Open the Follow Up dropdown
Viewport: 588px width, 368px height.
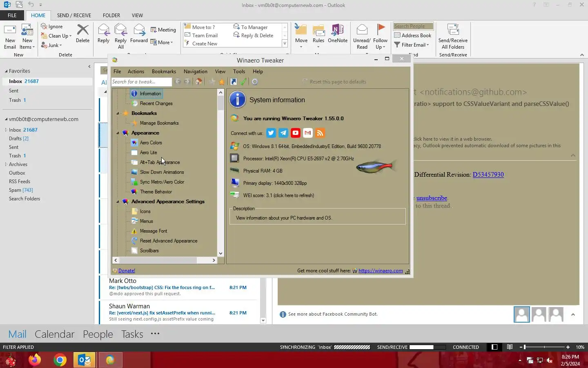pos(380,37)
